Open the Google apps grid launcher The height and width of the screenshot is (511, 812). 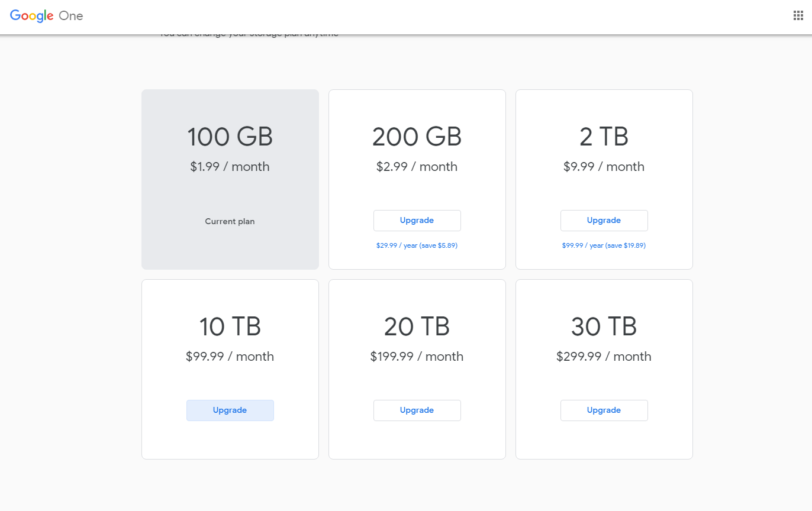tap(798, 15)
